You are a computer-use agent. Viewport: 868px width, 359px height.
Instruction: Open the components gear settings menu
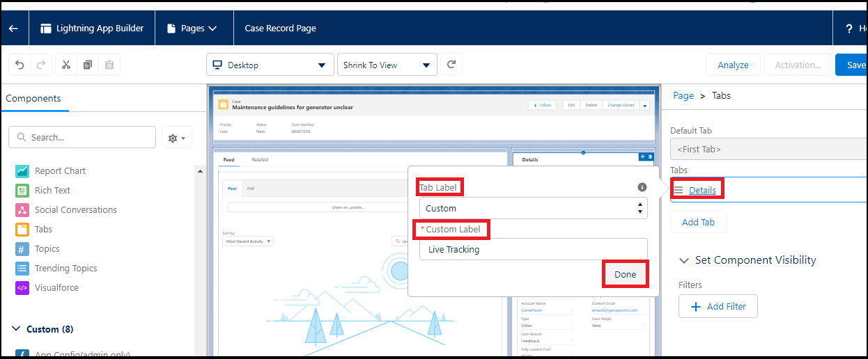(177, 138)
